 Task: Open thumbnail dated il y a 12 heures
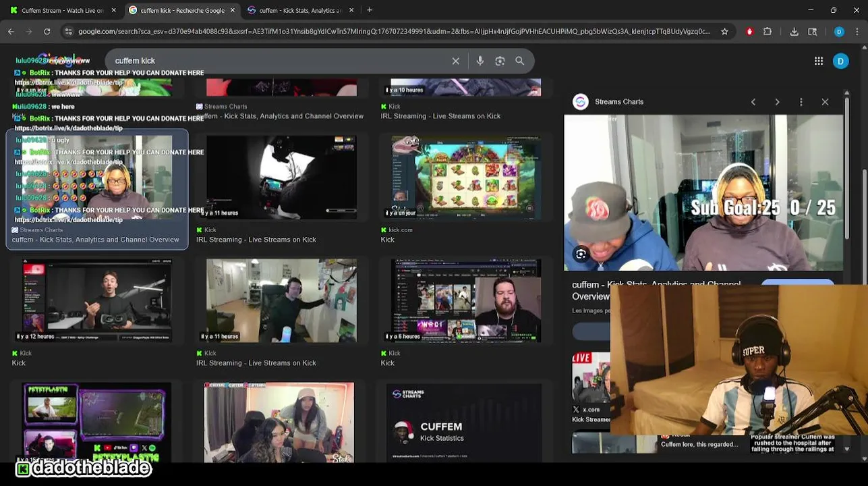tap(96, 300)
